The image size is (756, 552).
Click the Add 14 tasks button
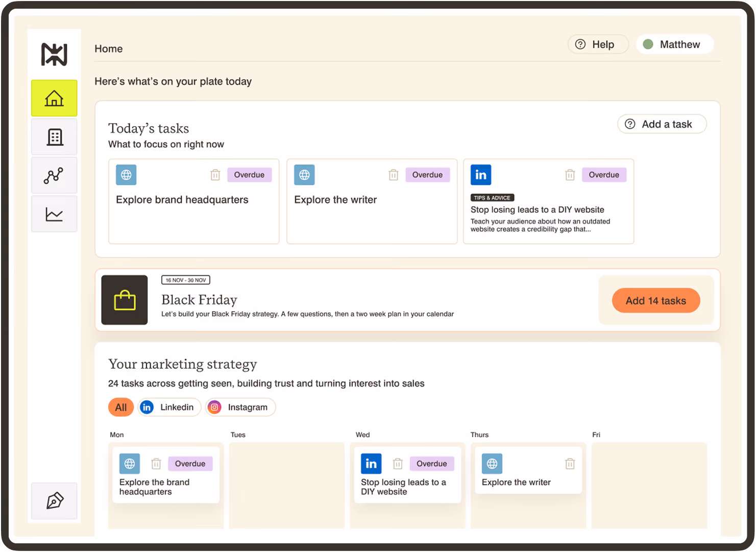(x=656, y=301)
